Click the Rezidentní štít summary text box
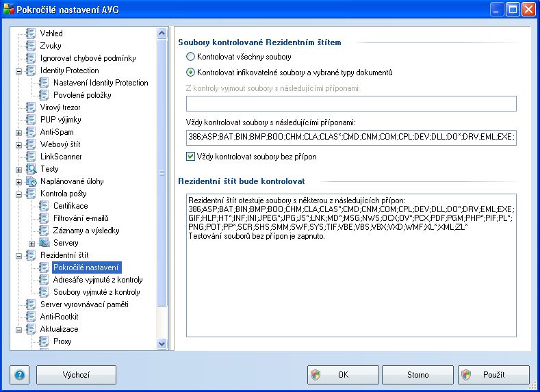This screenshot has width=540, height=392. 351,265
